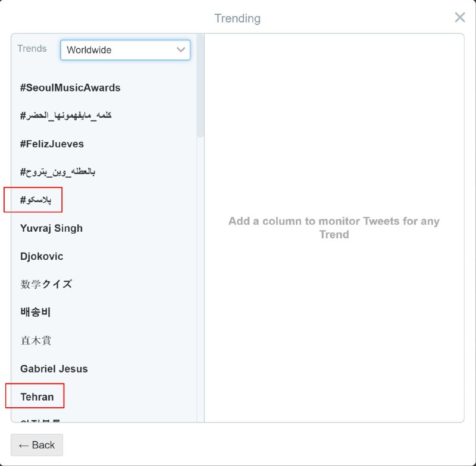Click the Djokovic trend
Screen dimensions: 476x466
coord(42,256)
